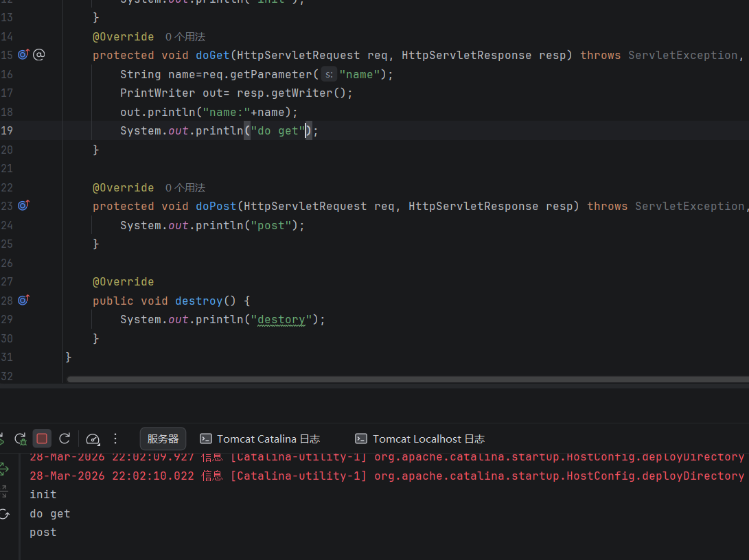The width and height of the screenshot is (749, 560).
Task: Click the @ gutter icon on line 15
Action: 39,54
